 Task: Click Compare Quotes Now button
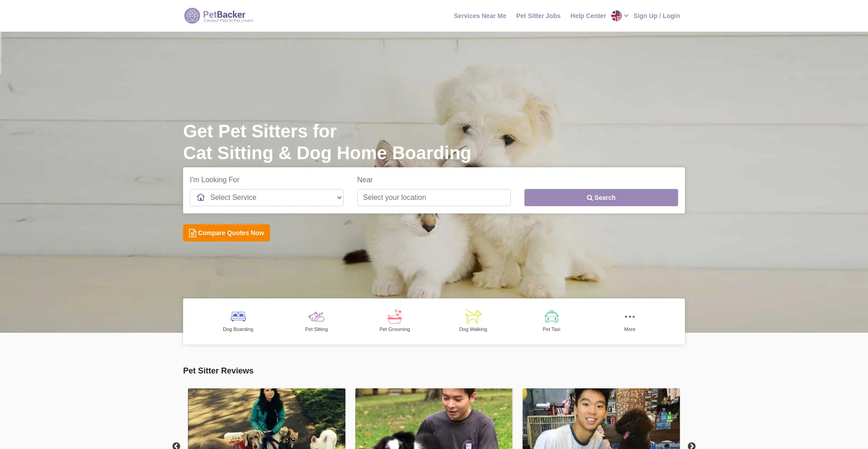pos(226,233)
